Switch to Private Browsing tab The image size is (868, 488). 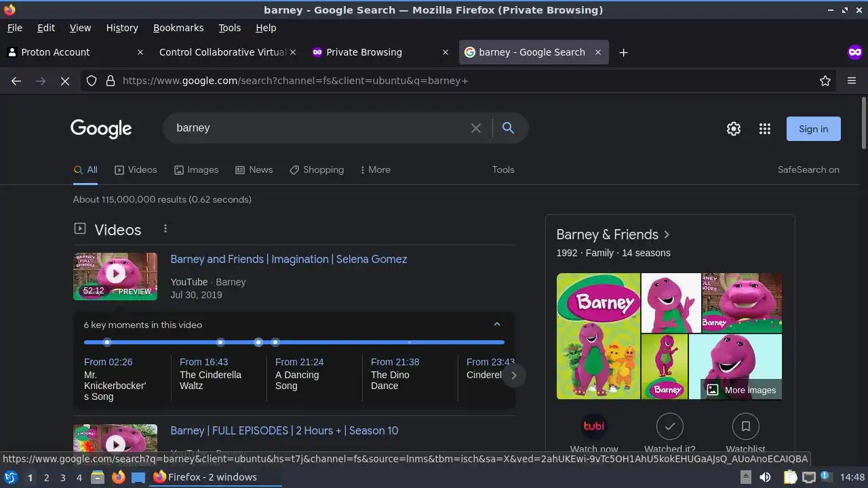[x=380, y=52]
